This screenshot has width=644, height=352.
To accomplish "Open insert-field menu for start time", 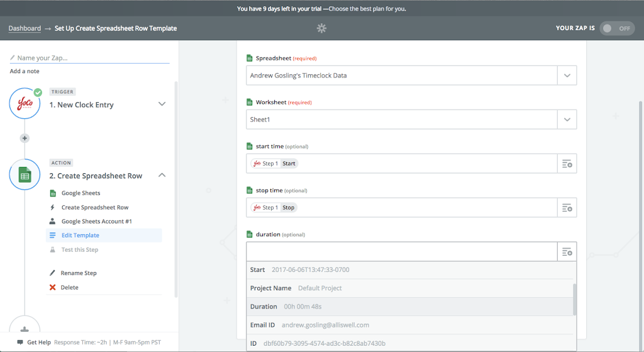I will pos(567,164).
